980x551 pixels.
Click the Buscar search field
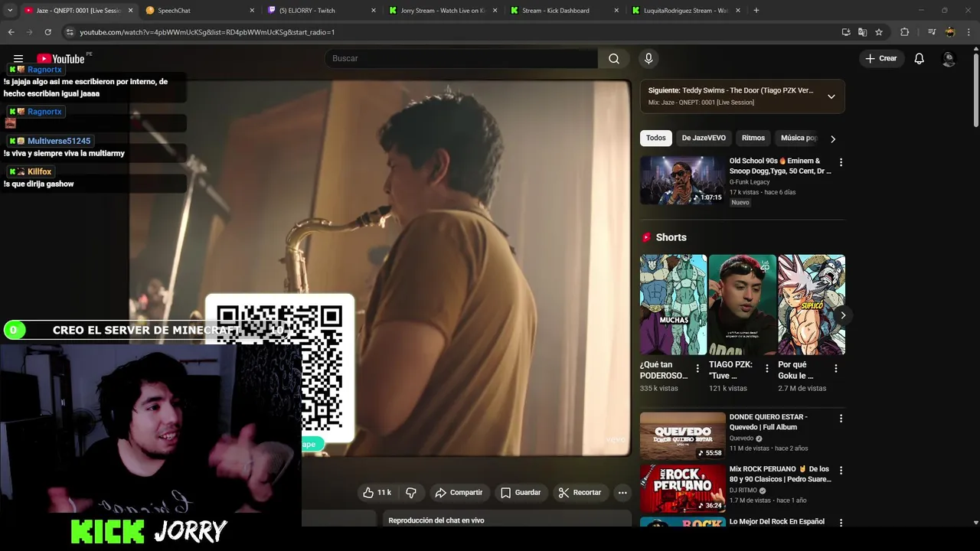461,59
